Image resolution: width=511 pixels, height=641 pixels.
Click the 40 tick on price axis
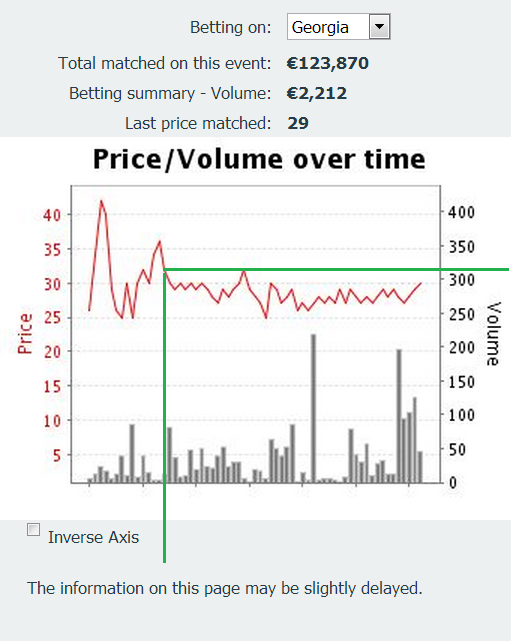[x=52, y=215]
